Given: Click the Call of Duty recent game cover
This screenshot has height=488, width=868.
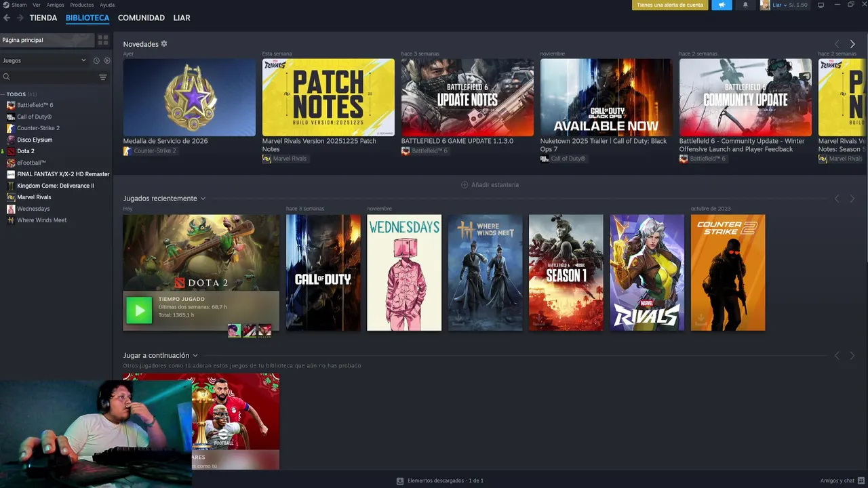Looking at the screenshot, I should click(323, 272).
